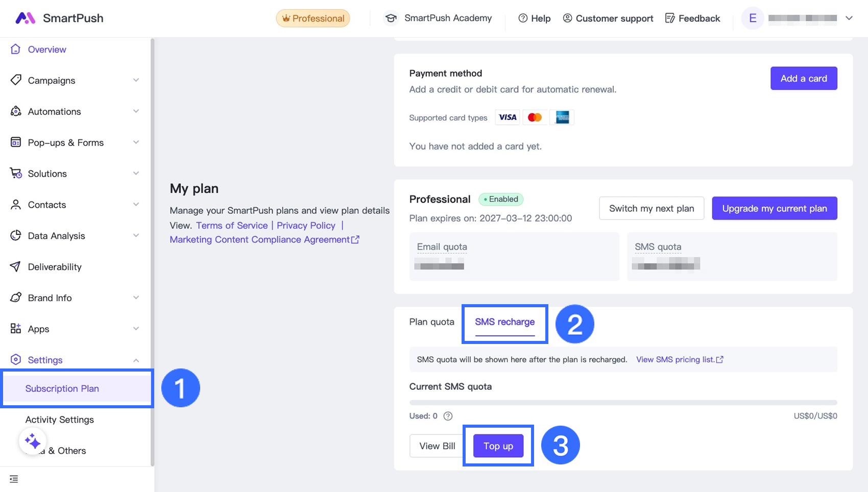The image size is (868, 492).
Task: Expand the Automations section arrow
Action: pos(136,111)
